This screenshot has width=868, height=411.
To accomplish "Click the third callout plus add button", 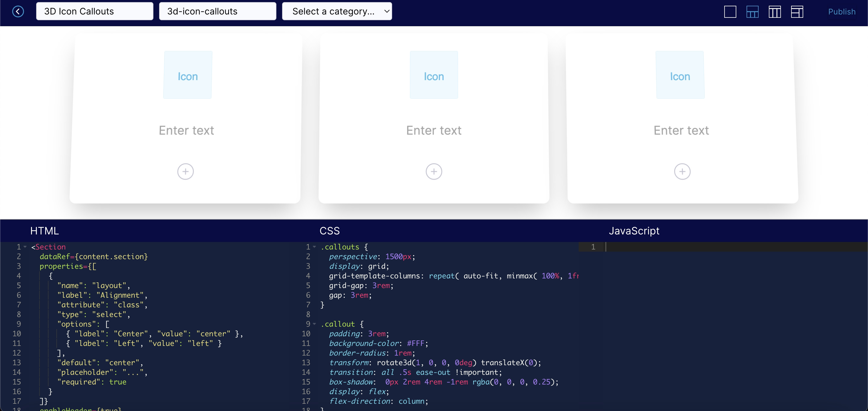I will click(x=682, y=171).
